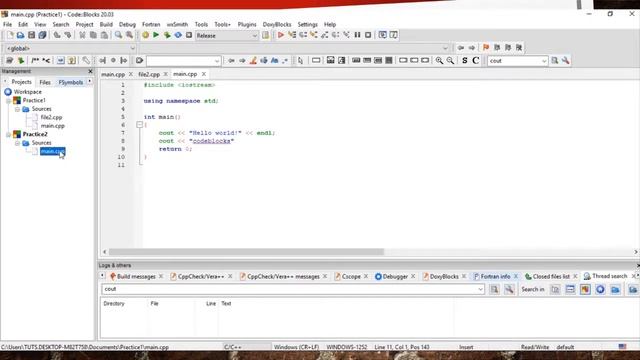Redo the edit with toolbar icon
The image size is (640, 360).
68,35
